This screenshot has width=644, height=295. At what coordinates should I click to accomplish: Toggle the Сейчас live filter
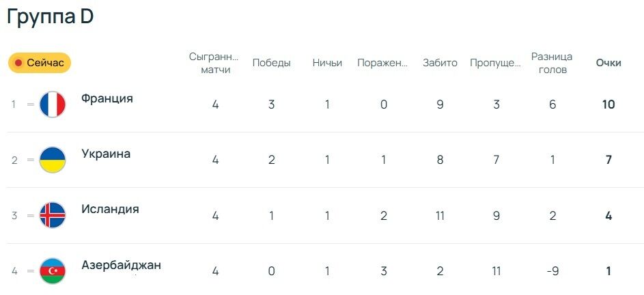40,63
